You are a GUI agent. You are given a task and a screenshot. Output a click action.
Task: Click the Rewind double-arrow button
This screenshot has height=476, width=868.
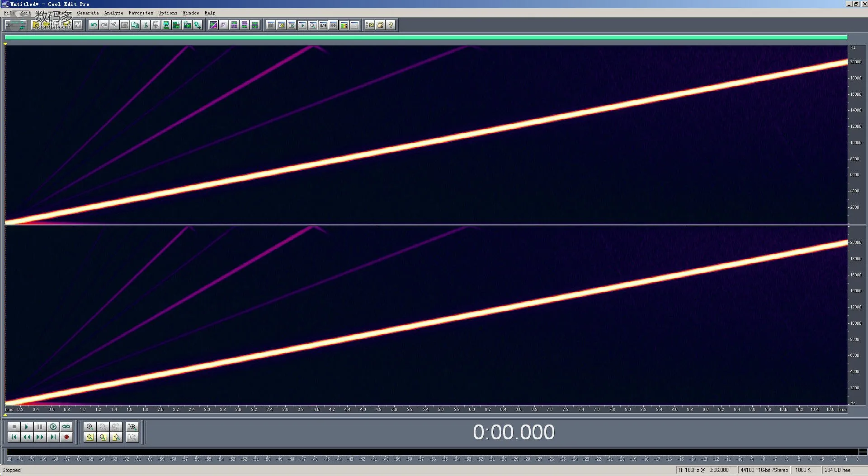coord(27,437)
